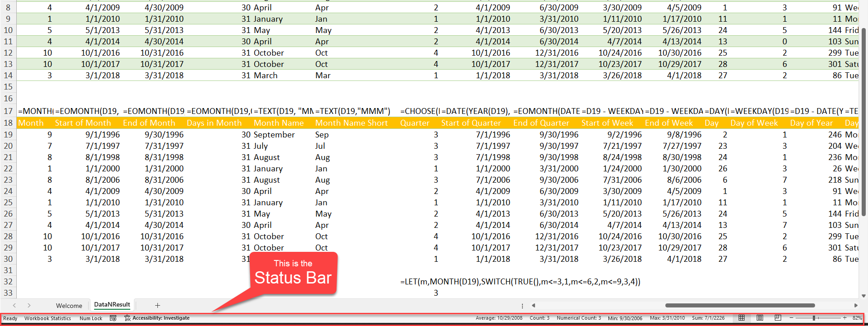Click the tab bar resize handle dots
The image size is (868, 326).
[522, 306]
